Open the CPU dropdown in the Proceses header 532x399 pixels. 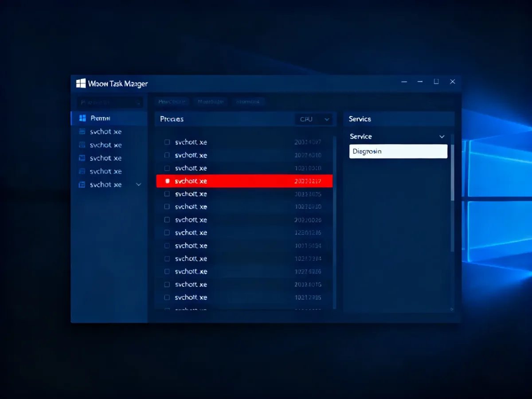click(313, 119)
